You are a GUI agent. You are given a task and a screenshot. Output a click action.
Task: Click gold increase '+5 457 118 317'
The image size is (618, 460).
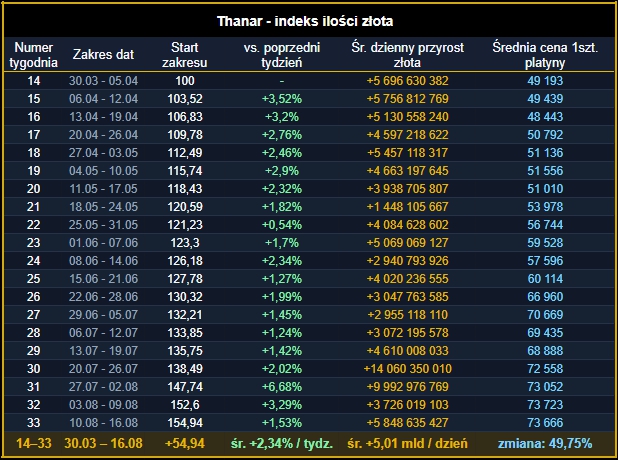pos(408,153)
